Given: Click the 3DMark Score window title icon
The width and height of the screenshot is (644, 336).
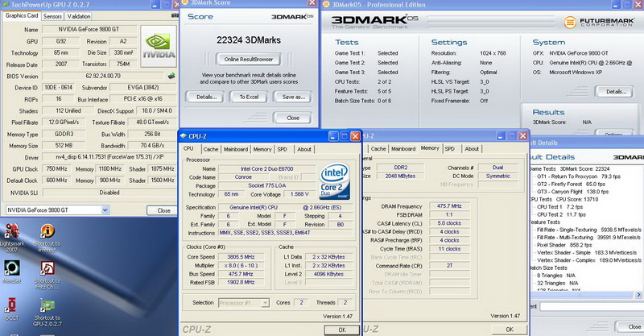Looking at the screenshot, I should point(185,2).
